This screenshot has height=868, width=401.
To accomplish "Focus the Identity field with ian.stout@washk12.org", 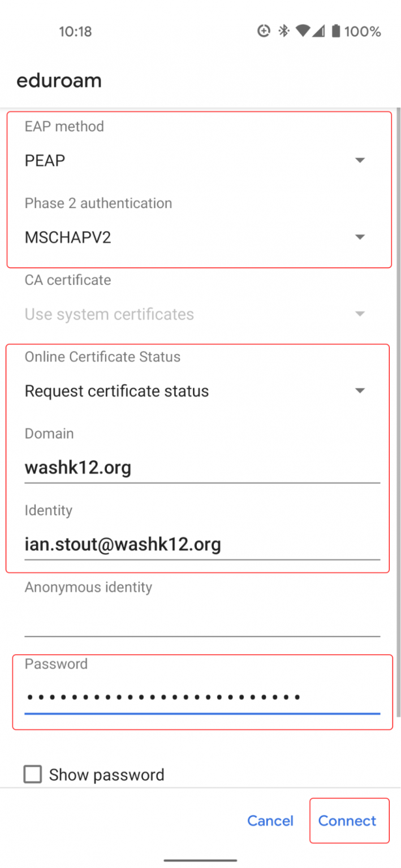I will pos(202,545).
